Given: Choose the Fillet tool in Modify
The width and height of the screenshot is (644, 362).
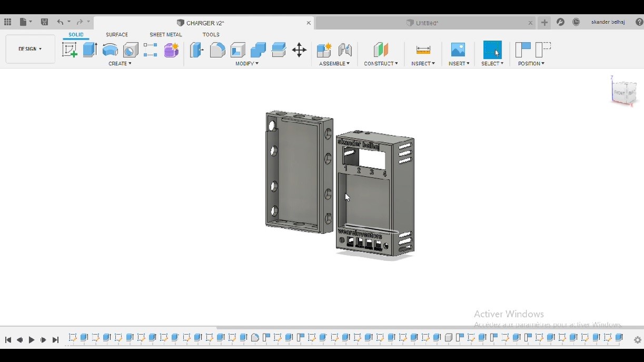Looking at the screenshot, I should pos(217,50).
